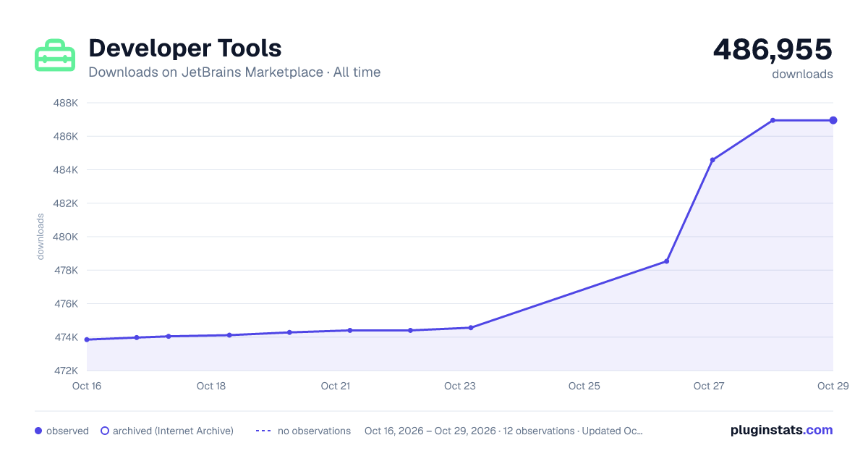Viewport: 868px width, 456px height.
Task: Click the Developer Tools title
Action: click(x=184, y=48)
